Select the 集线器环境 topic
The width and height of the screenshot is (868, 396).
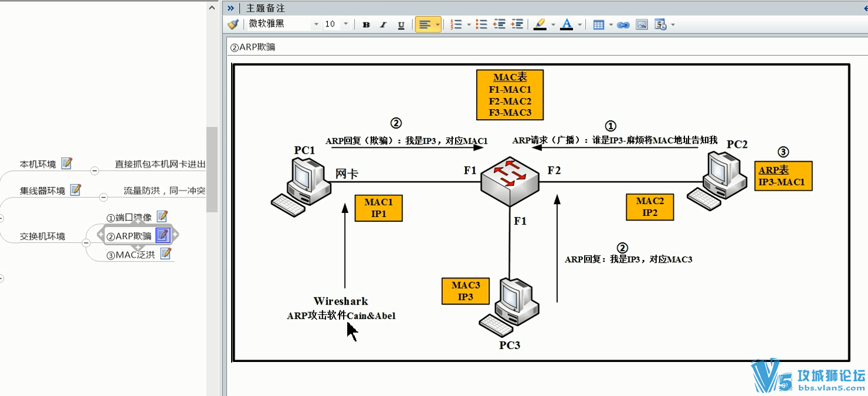(43, 190)
